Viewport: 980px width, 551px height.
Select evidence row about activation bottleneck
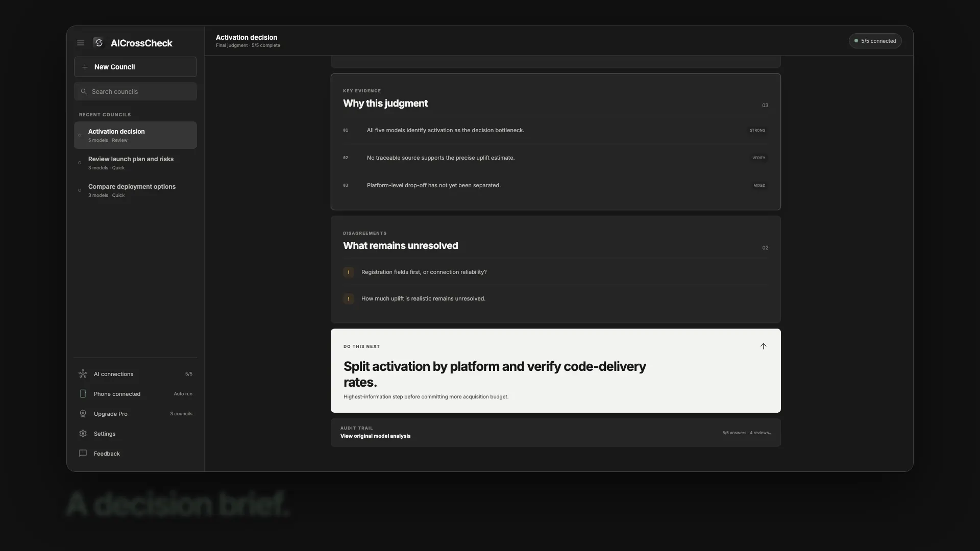coord(556,131)
